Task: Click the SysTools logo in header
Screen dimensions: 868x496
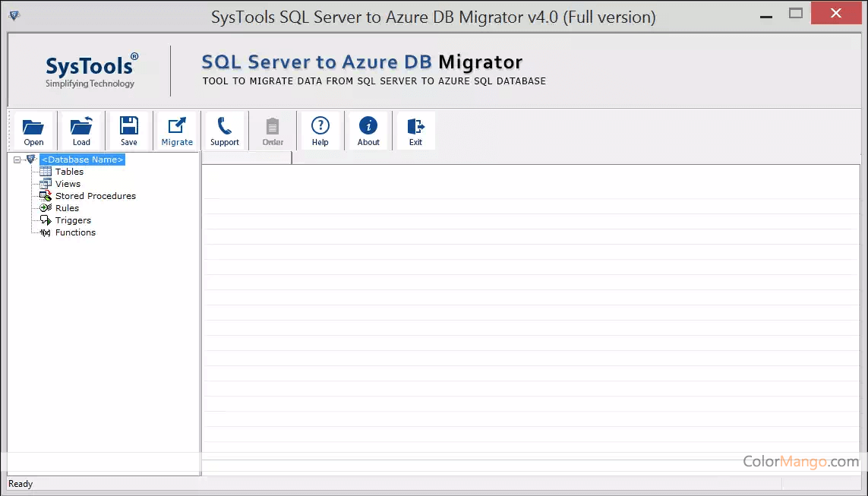Action: click(x=91, y=71)
